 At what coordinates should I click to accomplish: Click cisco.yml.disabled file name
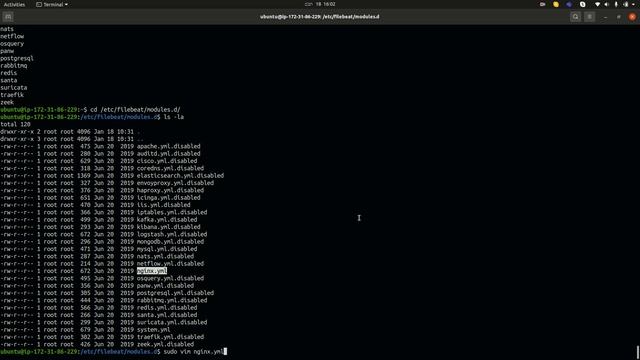(167, 161)
